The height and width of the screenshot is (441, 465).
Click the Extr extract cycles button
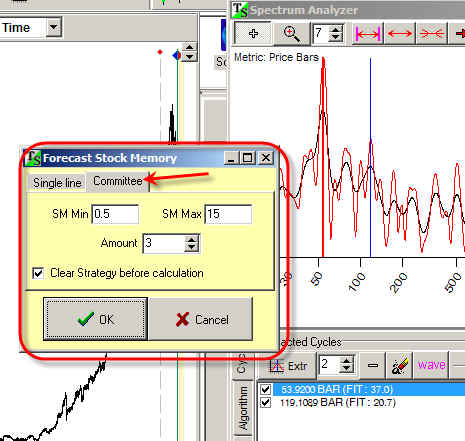289,366
